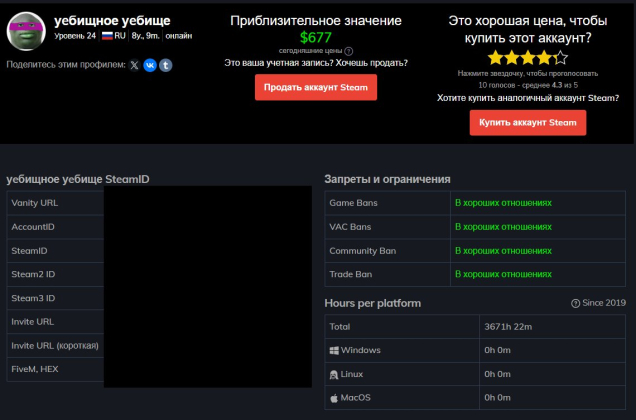Select the SteamID row label

pyautogui.click(x=29, y=251)
